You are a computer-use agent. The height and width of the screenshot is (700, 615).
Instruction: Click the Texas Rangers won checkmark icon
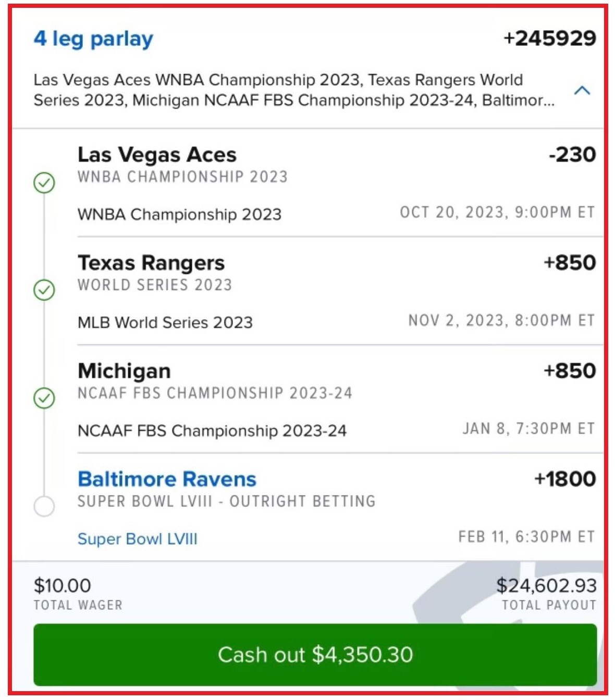[x=44, y=290]
